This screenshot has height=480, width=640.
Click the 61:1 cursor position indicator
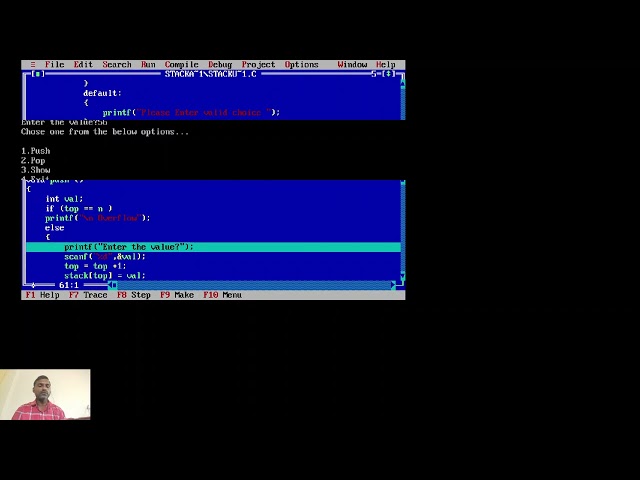coord(69,285)
